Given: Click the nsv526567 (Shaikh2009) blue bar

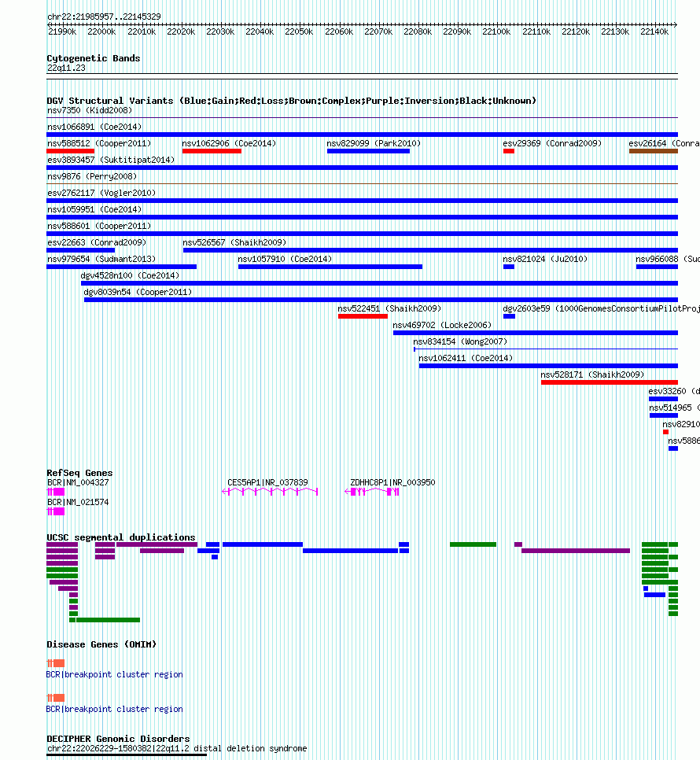Looking at the screenshot, I should (430, 250).
